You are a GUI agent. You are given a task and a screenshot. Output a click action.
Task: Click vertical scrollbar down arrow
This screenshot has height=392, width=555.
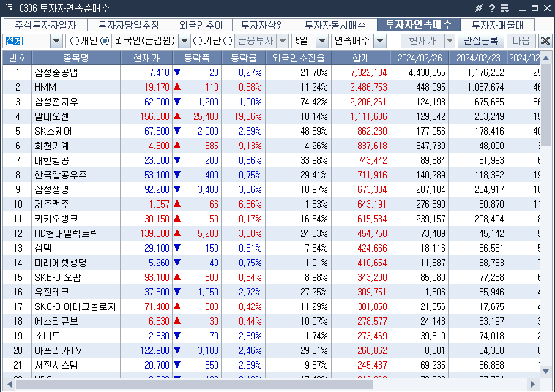pyautogui.click(x=545, y=371)
